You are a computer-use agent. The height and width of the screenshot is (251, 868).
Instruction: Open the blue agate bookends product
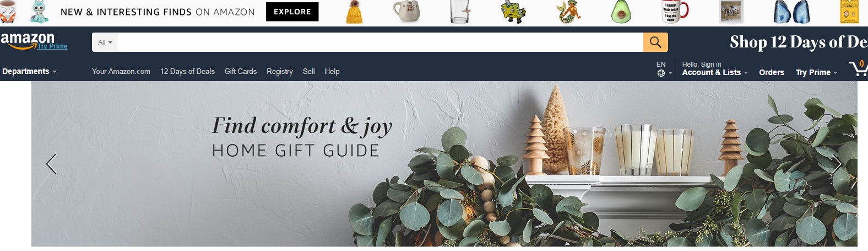(x=791, y=12)
